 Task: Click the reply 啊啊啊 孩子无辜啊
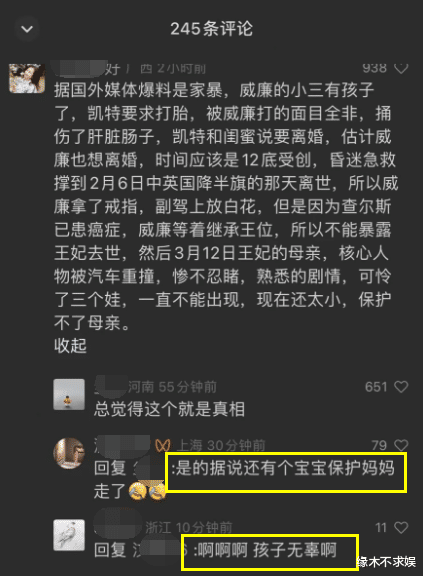pyautogui.click(x=265, y=550)
